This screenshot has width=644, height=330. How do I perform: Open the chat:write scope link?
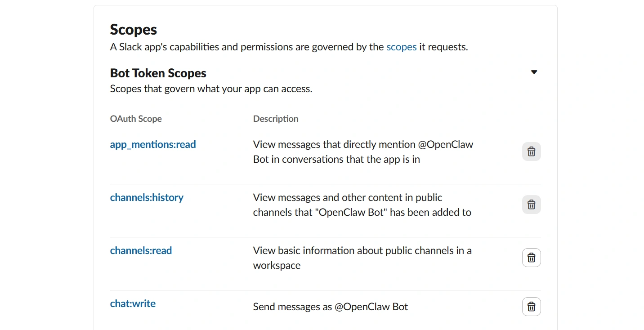[x=133, y=303]
